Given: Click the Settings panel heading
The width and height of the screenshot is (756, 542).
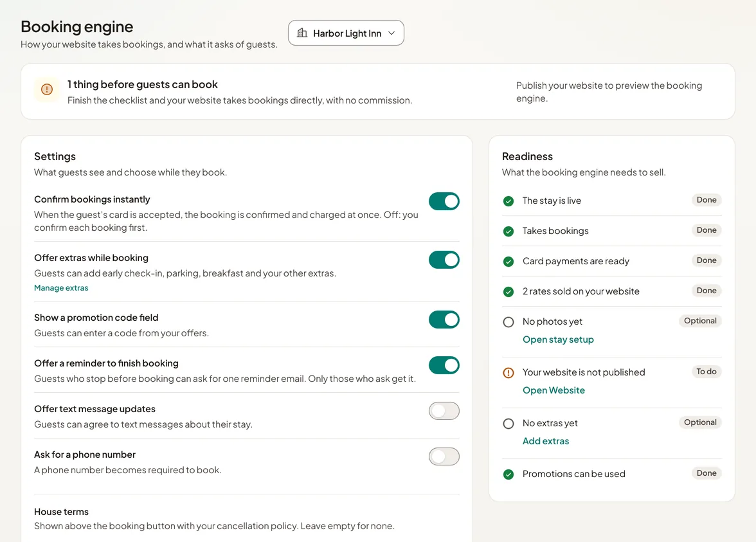Looking at the screenshot, I should (55, 156).
